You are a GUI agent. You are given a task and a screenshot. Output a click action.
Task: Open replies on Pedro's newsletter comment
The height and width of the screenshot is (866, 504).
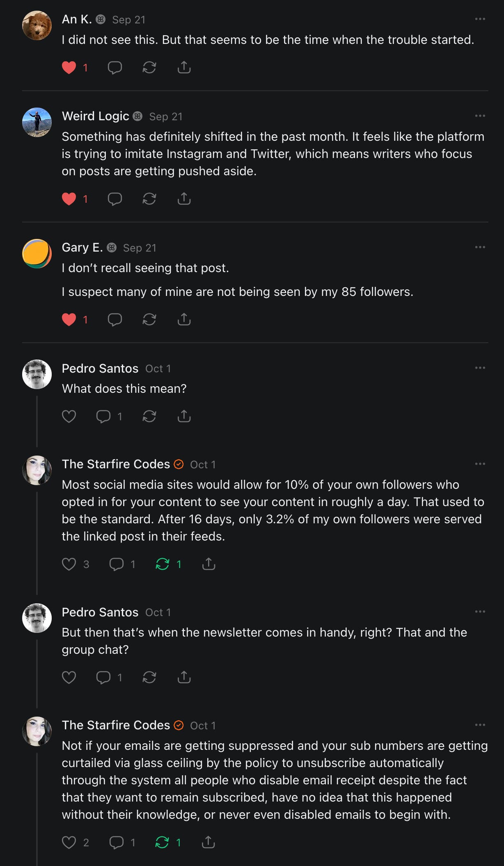pos(103,677)
